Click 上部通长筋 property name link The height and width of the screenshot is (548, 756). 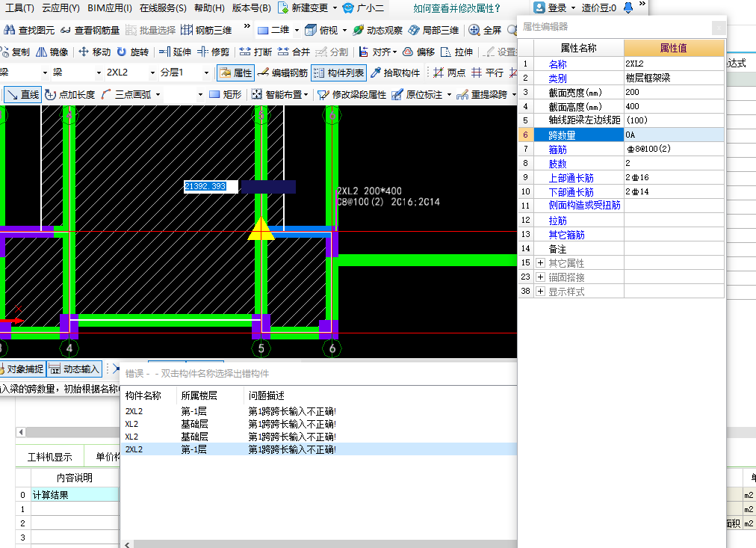tap(571, 178)
